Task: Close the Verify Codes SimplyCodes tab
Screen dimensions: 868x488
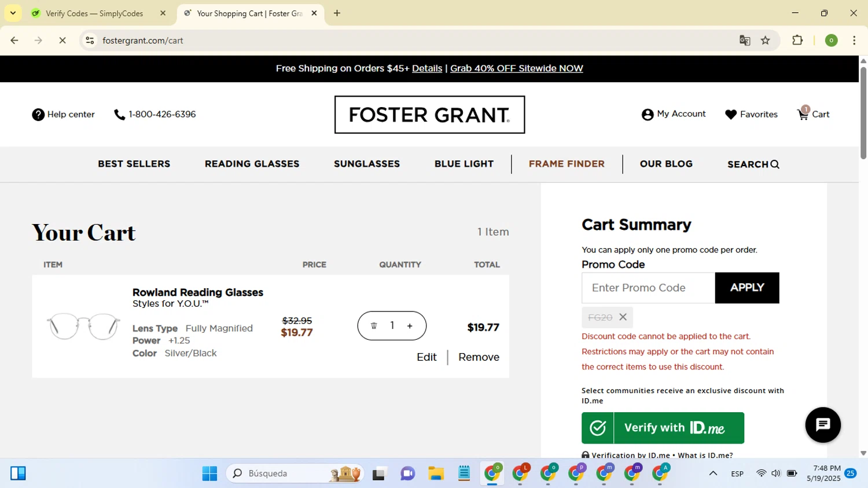Action: (x=163, y=13)
